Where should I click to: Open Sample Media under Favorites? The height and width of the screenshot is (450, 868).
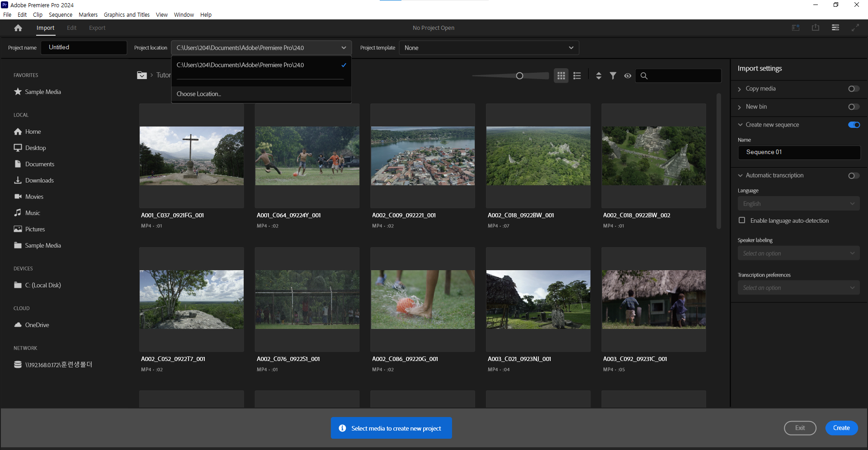point(38,92)
